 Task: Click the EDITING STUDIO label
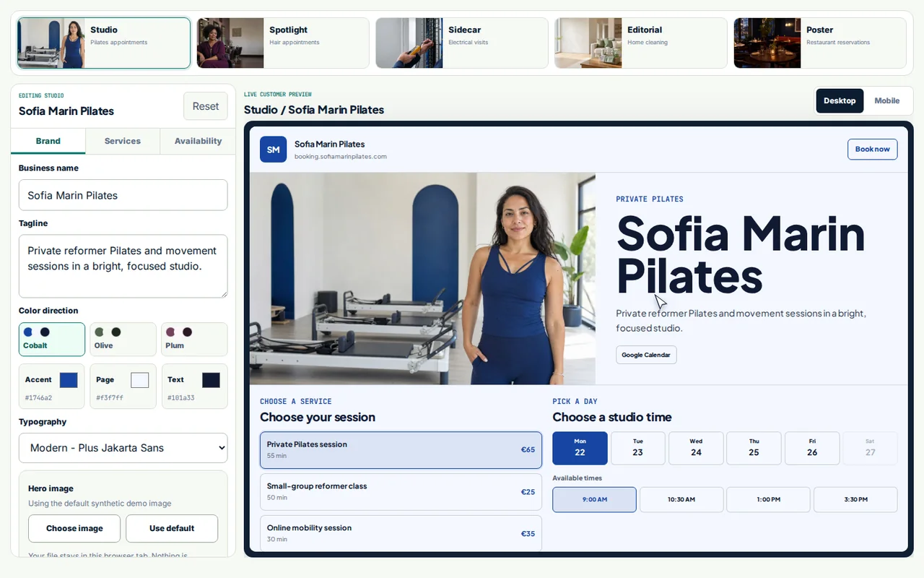(x=41, y=95)
